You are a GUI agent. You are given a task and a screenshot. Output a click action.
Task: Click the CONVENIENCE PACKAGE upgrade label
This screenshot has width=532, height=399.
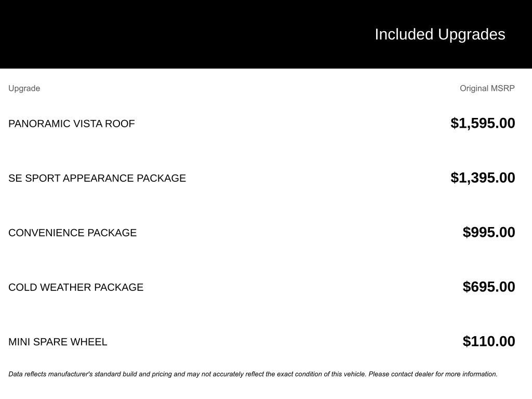(72, 233)
